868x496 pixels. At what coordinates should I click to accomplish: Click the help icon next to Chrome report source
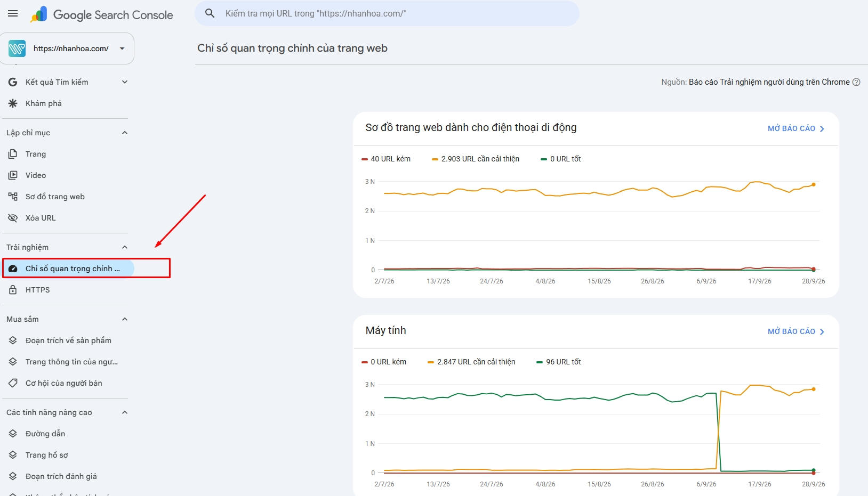[856, 82]
